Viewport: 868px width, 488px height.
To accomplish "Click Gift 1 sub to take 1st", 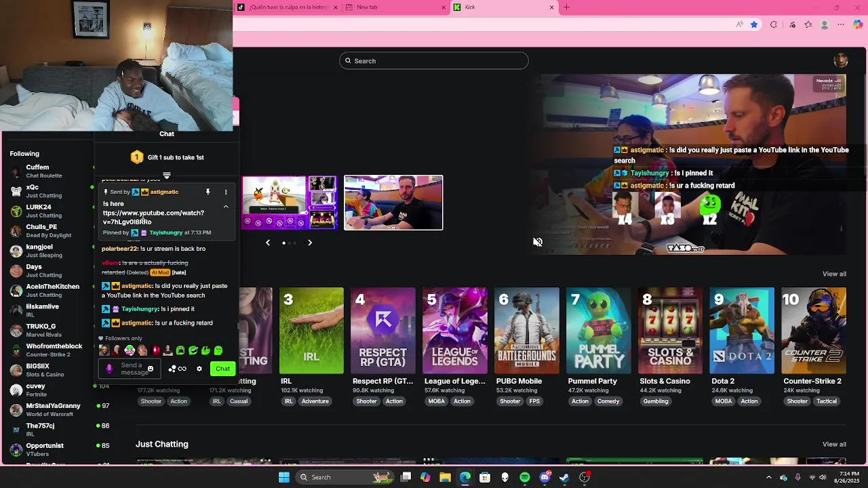I will pos(167,157).
